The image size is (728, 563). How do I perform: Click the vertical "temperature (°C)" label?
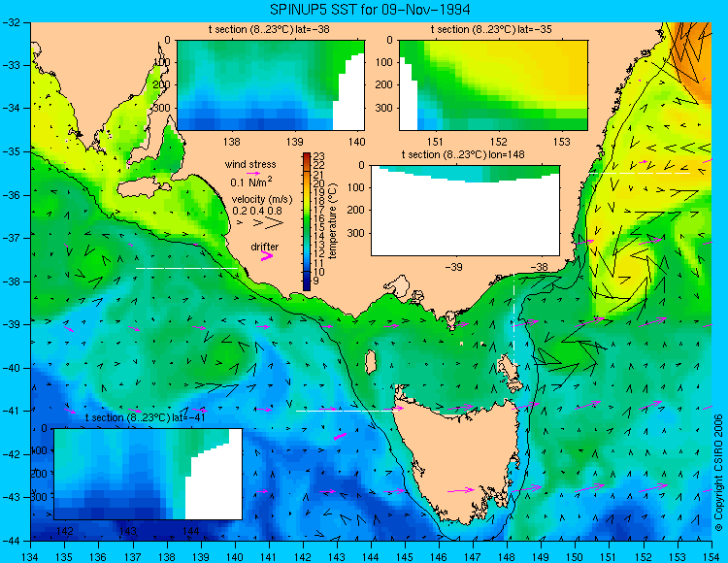[332, 221]
